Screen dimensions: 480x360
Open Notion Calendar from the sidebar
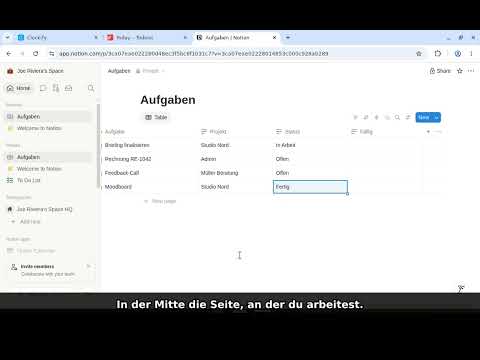tap(32, 251)
